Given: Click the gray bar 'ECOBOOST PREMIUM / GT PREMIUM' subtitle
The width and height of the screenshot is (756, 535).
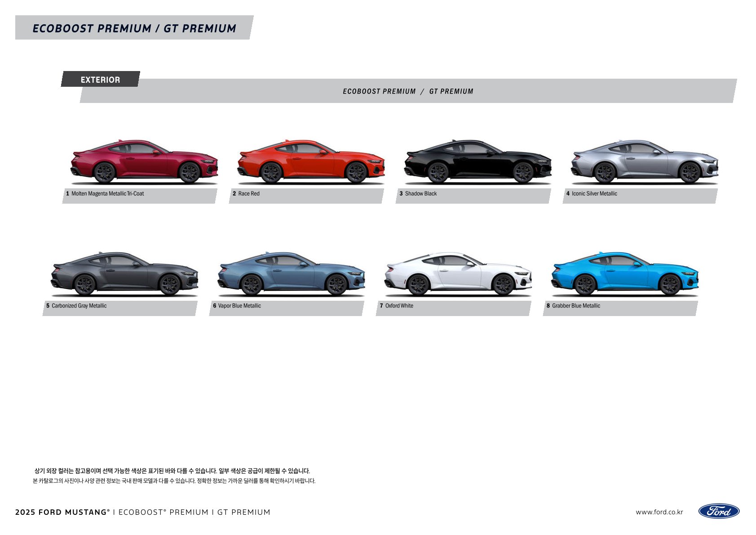Looking at the screenshot, I should (408, 91).
